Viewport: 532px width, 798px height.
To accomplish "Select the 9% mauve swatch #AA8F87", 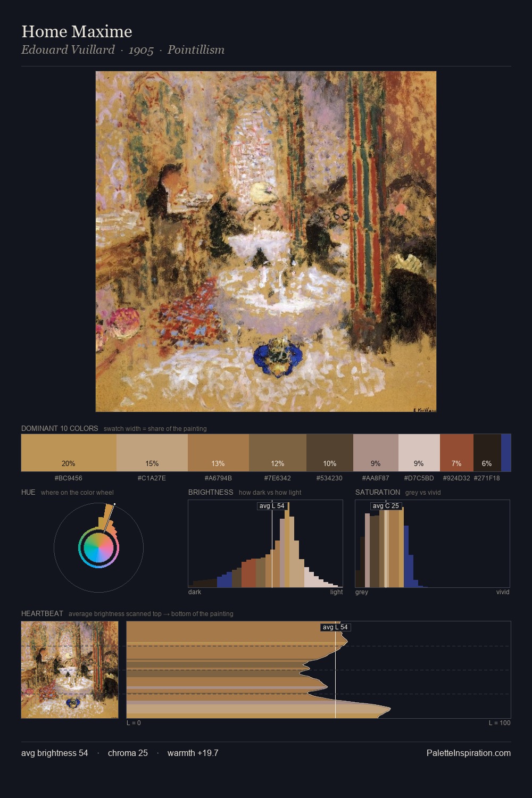I will coord(376,453).
